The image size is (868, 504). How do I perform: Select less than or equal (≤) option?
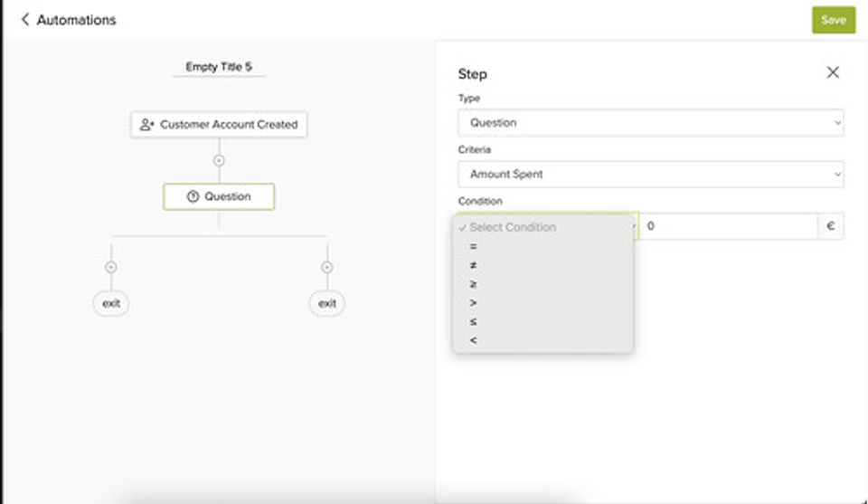[473, 322]
